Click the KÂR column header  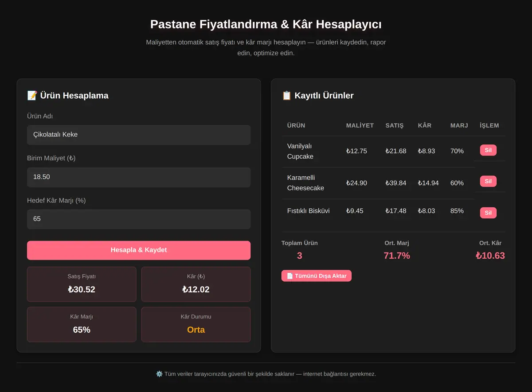[425, 125]
